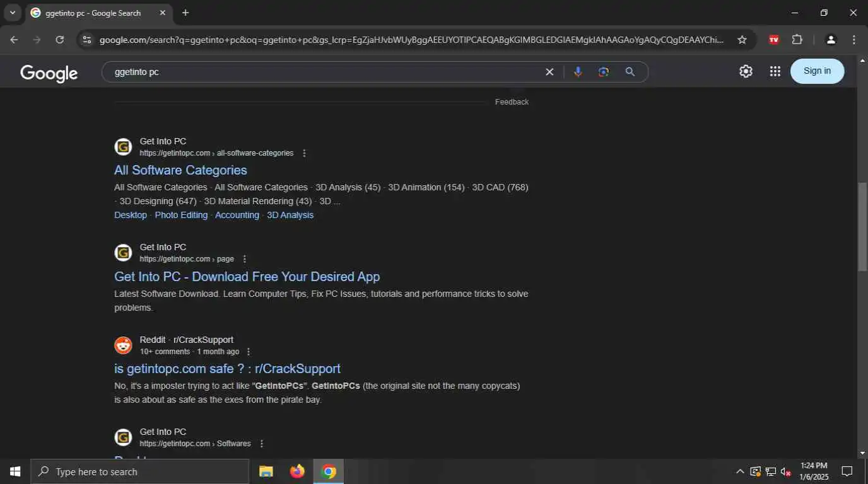The width and height of the screenshot is (868, 484).
Task: Click the page vertical scrollbar thumb
Action: (862, 227)
